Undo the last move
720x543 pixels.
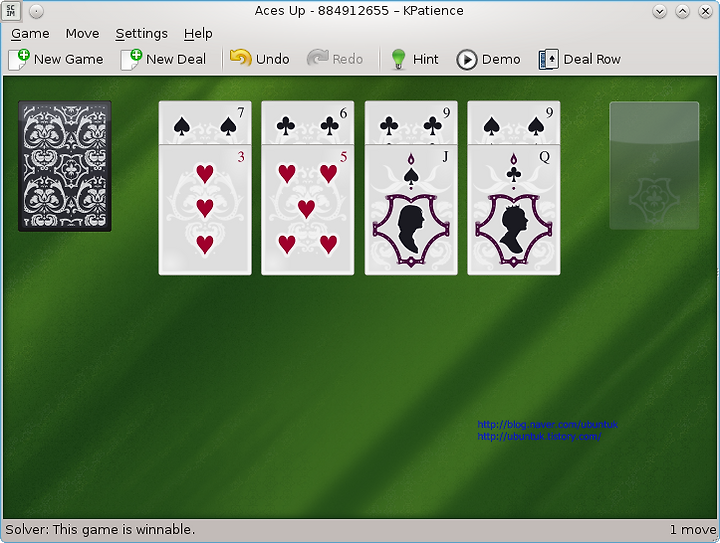[259, 59]
